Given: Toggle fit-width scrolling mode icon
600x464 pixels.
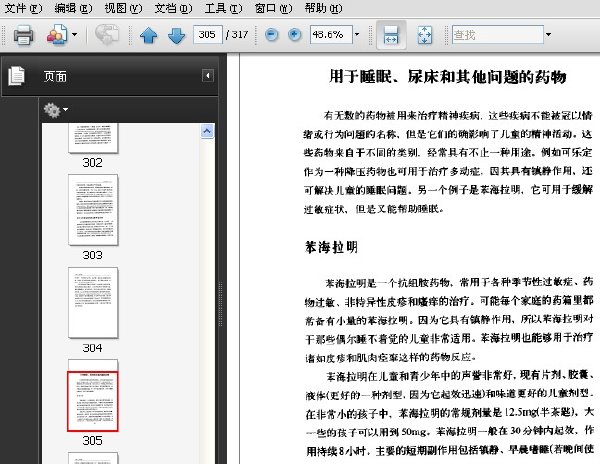Looking at the screenshot, I should click(391, 35).
